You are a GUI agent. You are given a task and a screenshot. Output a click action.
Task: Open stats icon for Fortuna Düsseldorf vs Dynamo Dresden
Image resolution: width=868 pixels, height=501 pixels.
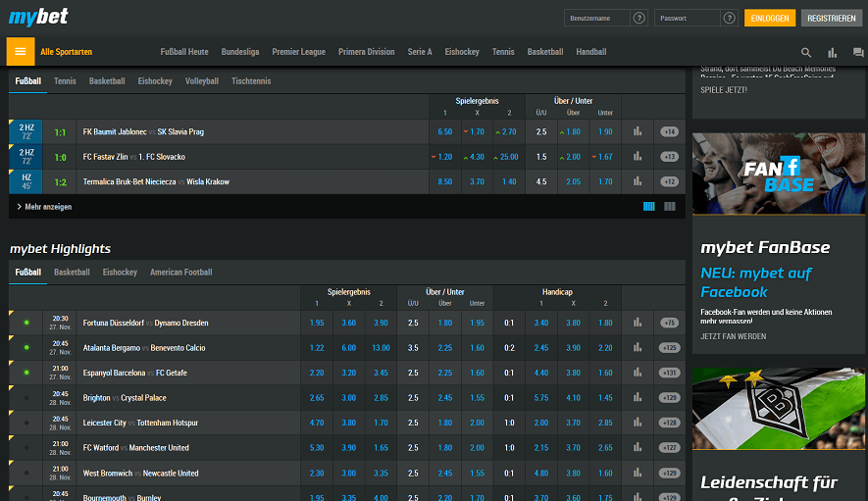click(x=638, y=323)
